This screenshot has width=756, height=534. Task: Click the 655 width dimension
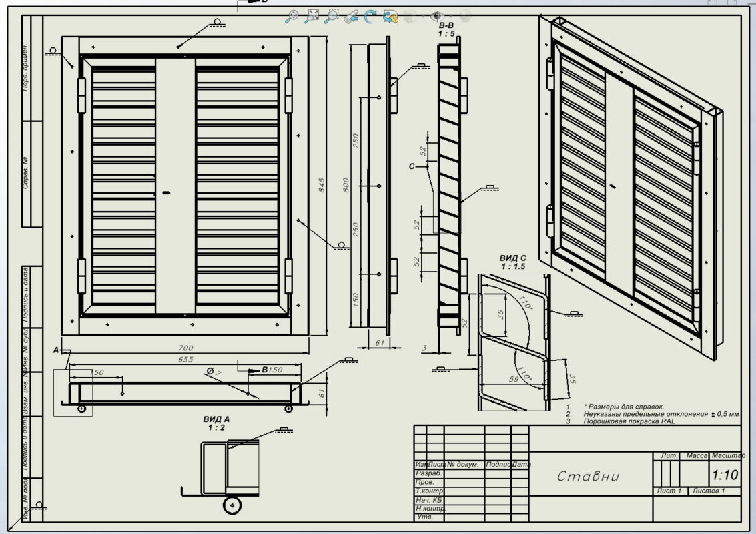click(185, 359)
